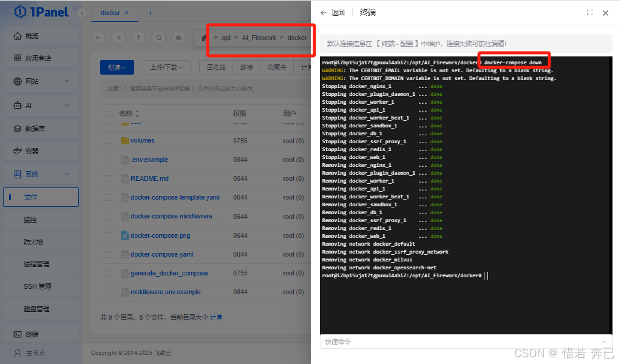Expand the 网站 menu

pos(41,81)
